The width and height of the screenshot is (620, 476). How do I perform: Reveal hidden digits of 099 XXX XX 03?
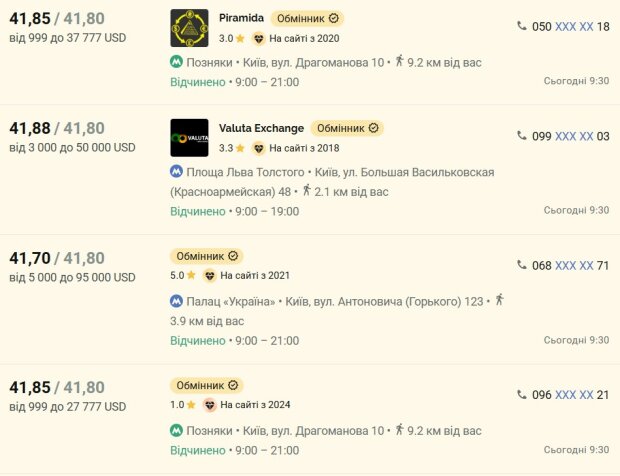coord(574,136)
